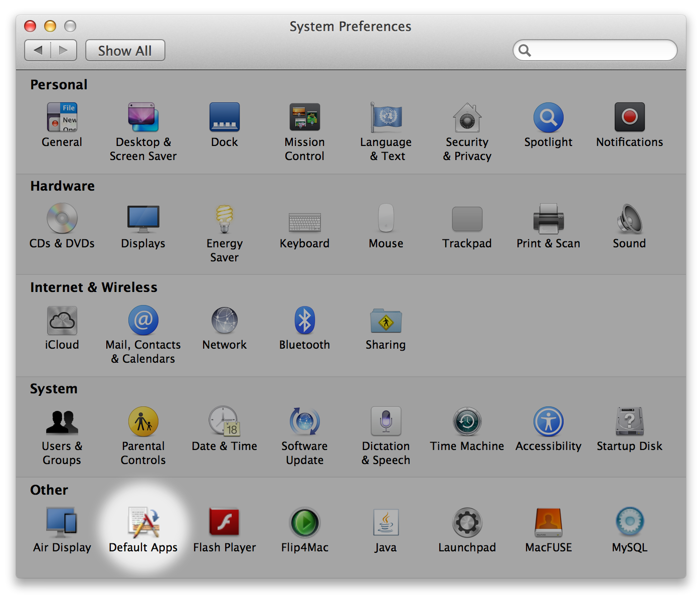Click the Bluetooth preferences icon
Image resolution: width=700 pixels, height=598 pixels.
304,321
